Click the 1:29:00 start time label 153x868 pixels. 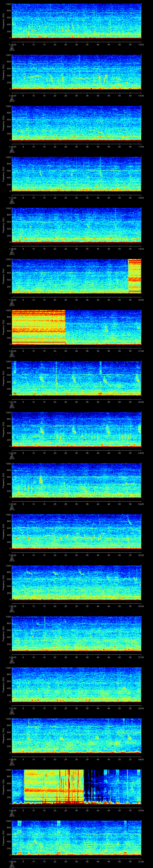(12, 810)
